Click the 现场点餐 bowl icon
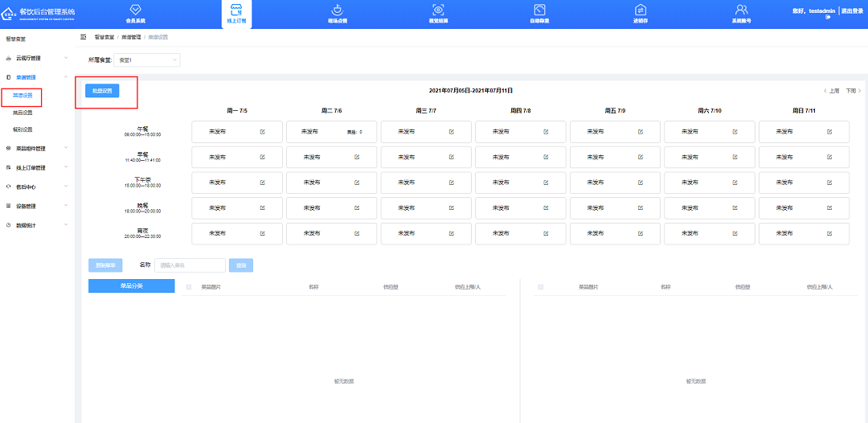This screenshot has height=423, width=868. [338, 10]
